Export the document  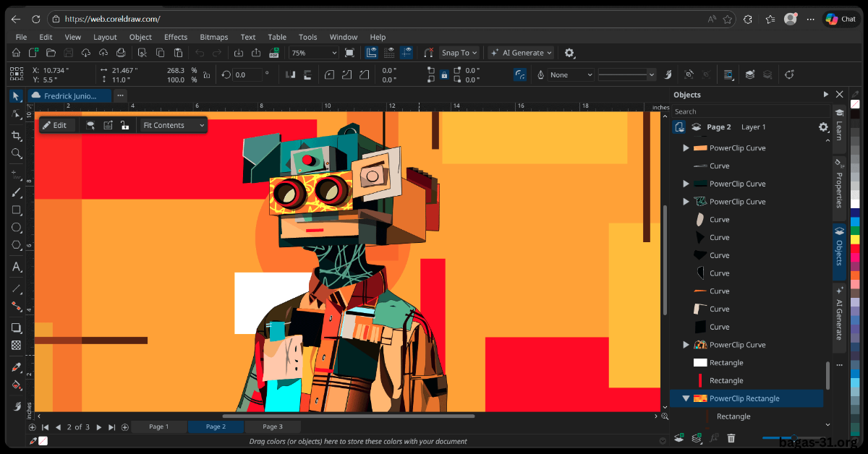tap(256, 53)
